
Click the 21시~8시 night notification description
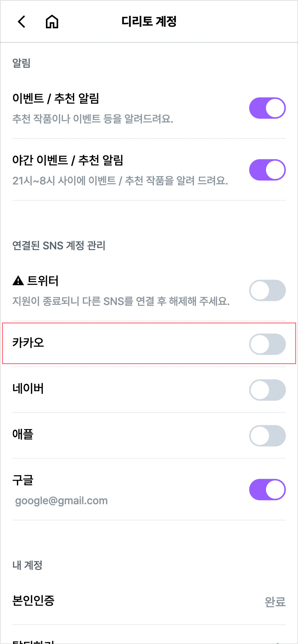[120, 180]
